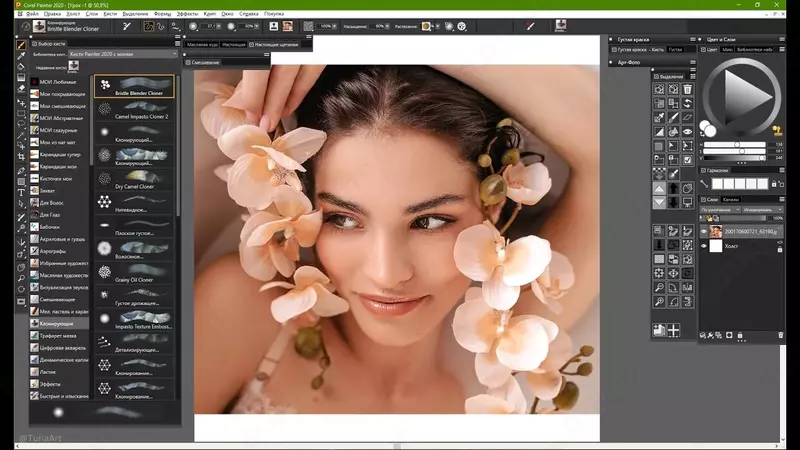Viewport: 800px width, 450px height.
Task: Choose the Dry Camel Cloner brush variant
Action: (x=134, y=180)
